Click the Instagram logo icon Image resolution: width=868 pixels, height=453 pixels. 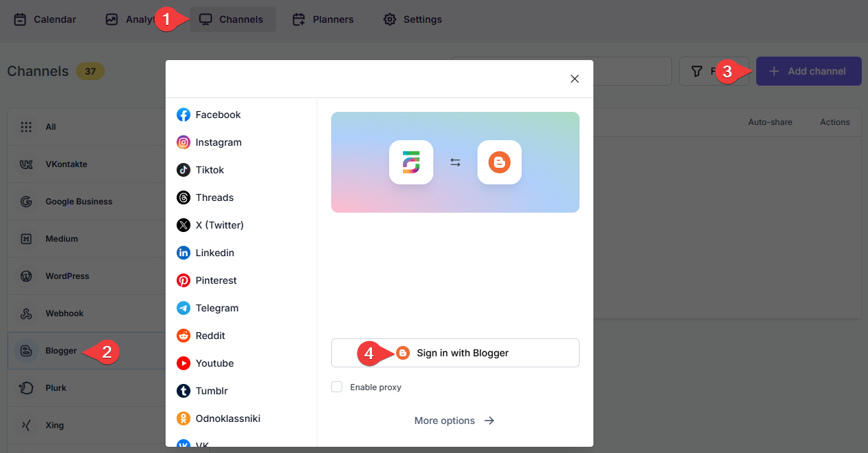click(x=184, y=142)
